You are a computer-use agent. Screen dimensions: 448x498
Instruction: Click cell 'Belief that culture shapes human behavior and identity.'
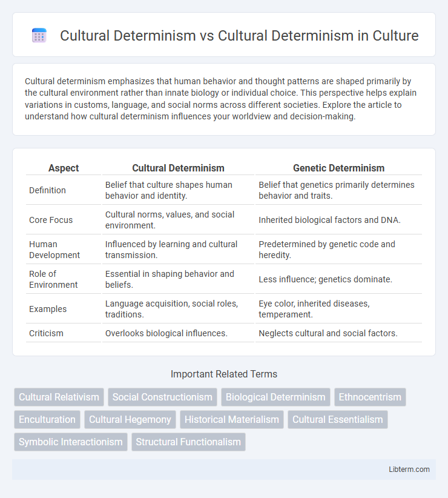179,190
